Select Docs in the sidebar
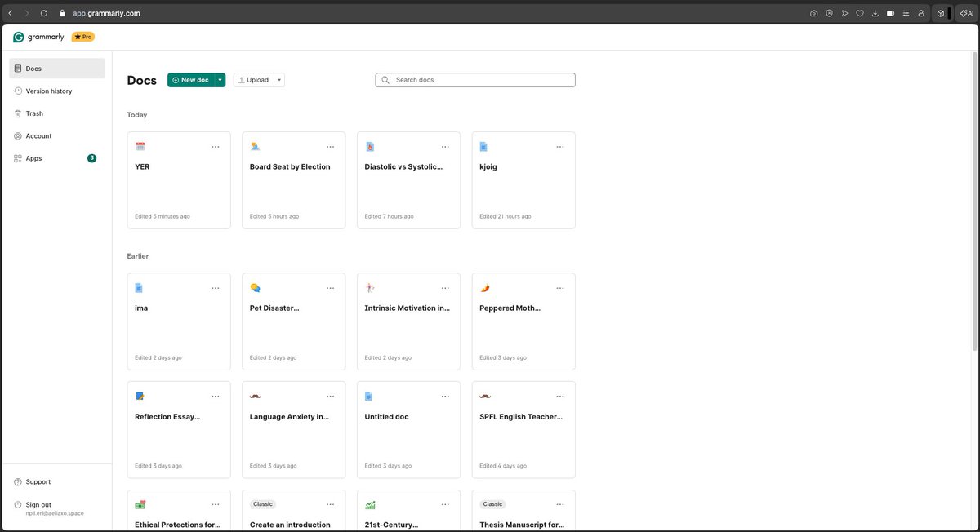The image size is (980, 532). point(56,69)
